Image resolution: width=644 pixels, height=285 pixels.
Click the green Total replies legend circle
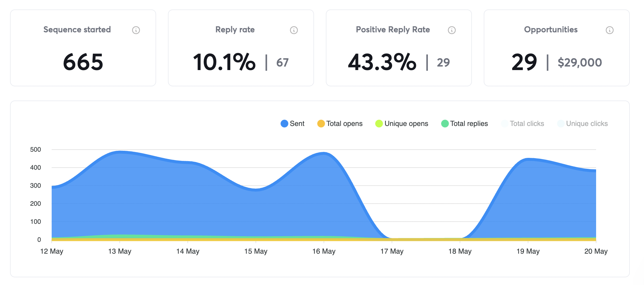445,124
